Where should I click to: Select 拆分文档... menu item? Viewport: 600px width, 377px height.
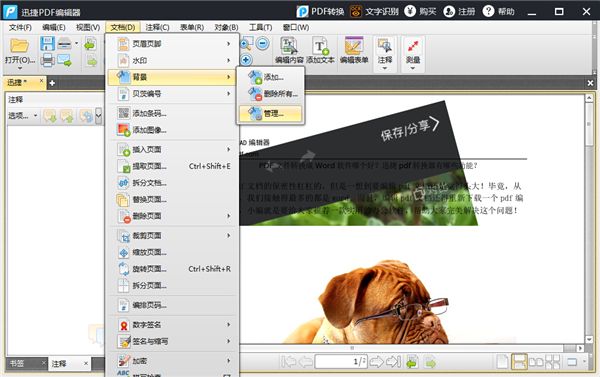pos(172,183)
